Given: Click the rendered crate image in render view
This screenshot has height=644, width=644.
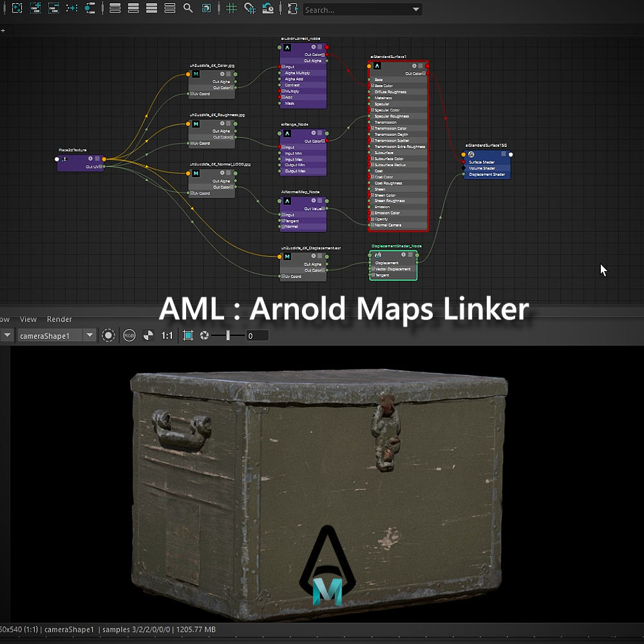Looking at the screenshot, I should 319,495.
